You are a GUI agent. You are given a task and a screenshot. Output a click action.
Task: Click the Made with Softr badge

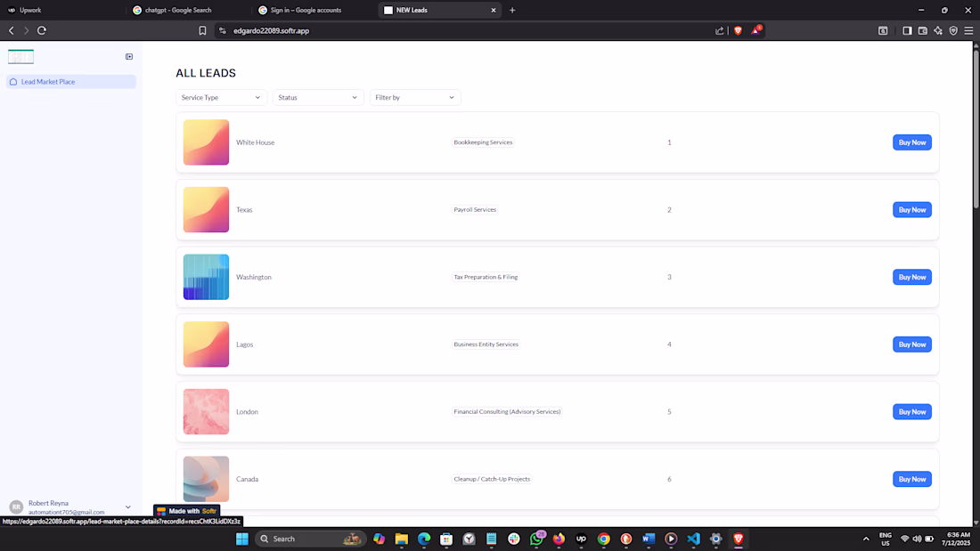click(186, 511)
